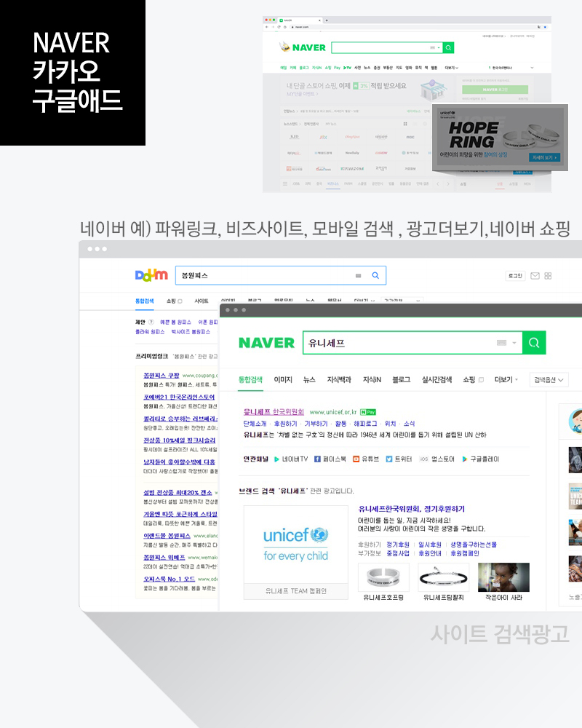Click the 자세히 보기 button on HOPE RING banner

click(544, 157)
